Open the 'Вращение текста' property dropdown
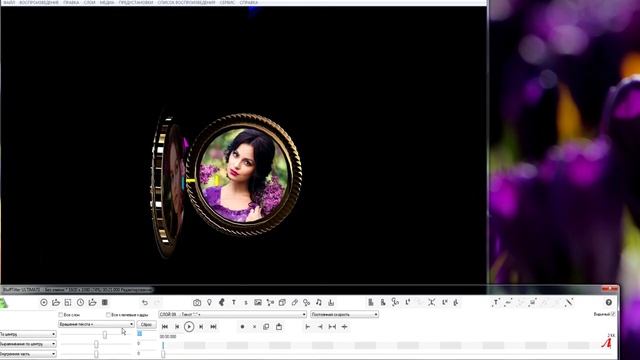640x360 pixels. tap(96, 324)
